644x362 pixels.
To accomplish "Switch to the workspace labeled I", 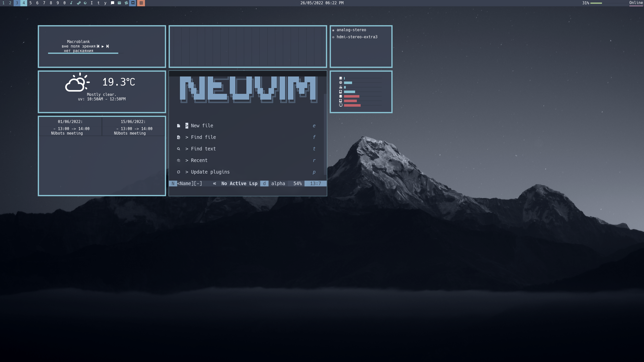I will [x=92, y=3].
